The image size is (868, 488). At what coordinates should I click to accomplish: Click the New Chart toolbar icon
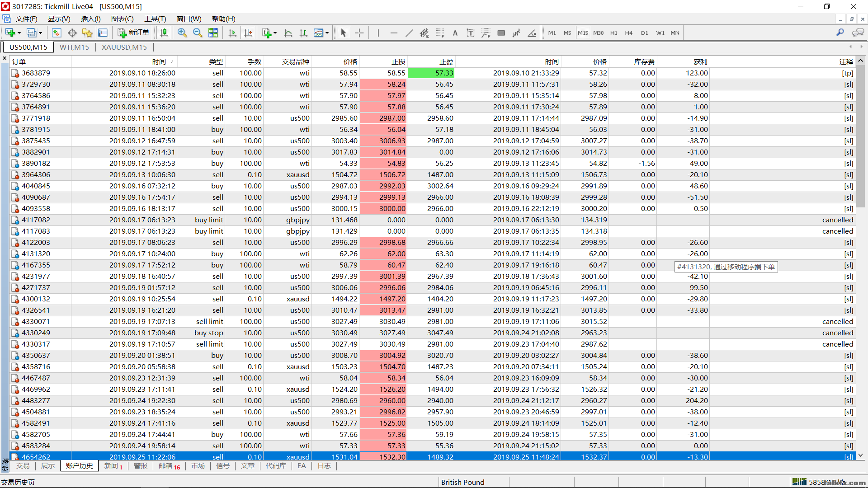[x=10, y=33]
